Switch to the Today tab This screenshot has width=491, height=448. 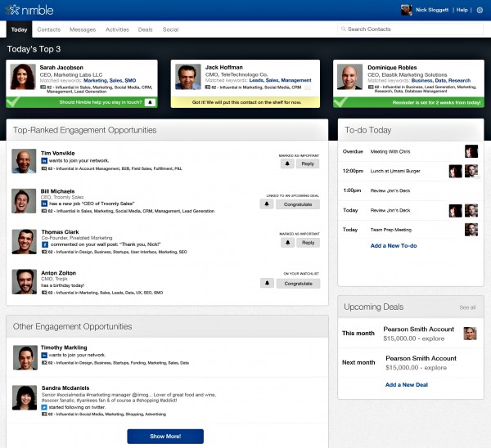pyautogui.click(x=19, y=29)
